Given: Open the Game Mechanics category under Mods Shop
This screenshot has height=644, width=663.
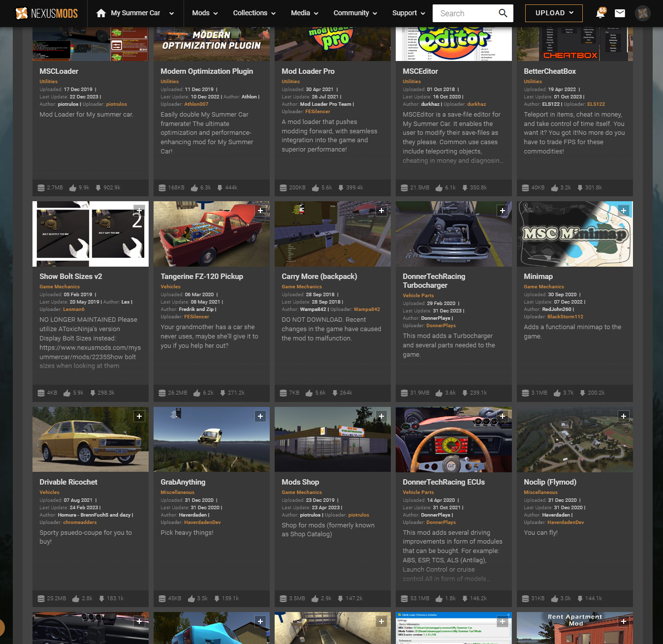Looking at the screenshot, I should [302, 492].
